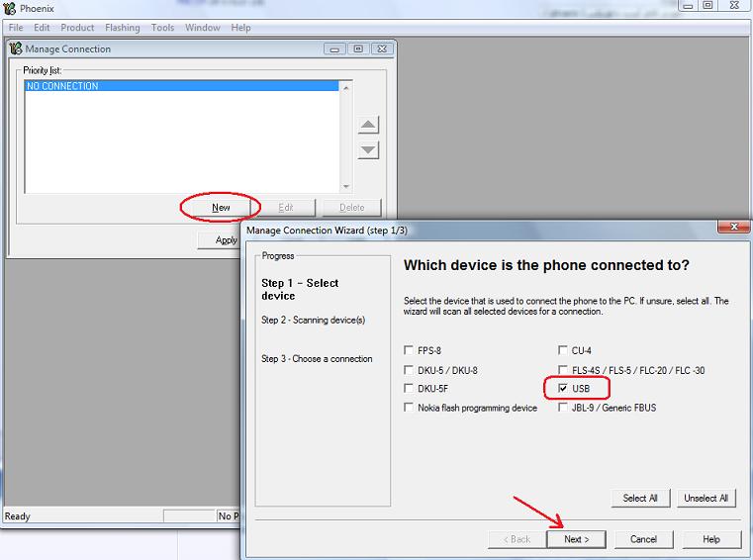This screenshot has height=560, width=753.
Task: Click the Manage Connection window icon
Action: pyautogui.click(x=16, y=48)
